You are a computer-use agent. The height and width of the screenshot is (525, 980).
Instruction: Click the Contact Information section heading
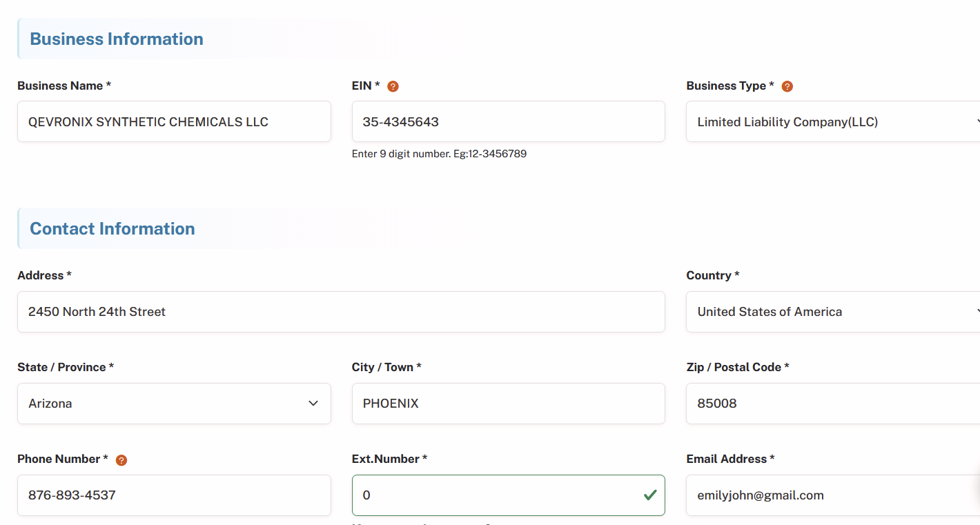pyautogui.click(x=112, y=228)
